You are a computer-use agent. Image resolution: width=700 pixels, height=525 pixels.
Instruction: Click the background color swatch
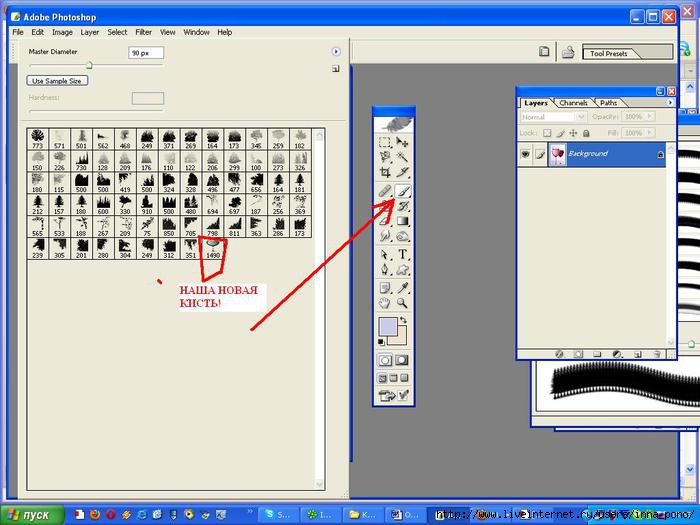(x=400, y=340)
